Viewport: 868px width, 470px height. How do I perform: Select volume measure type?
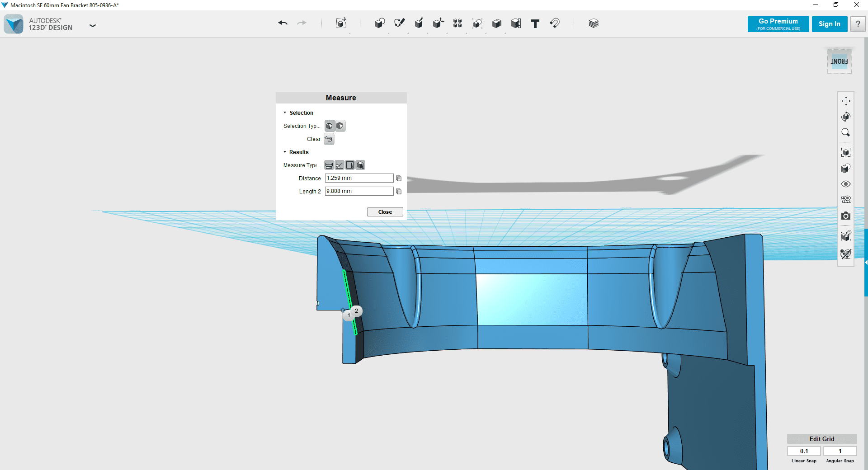coord(360,165)
